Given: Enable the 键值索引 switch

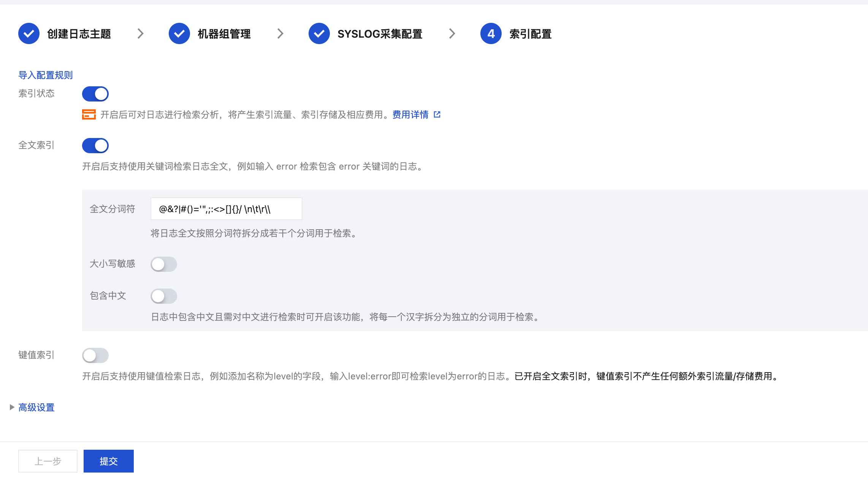Looking at the screenshot, I should tap(95, 355).
